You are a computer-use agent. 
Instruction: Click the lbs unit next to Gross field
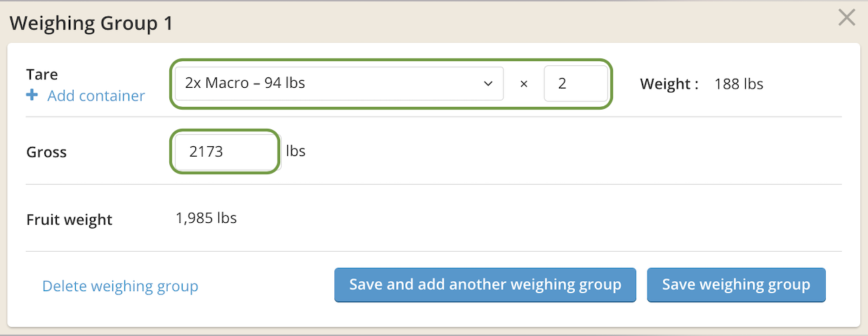coord(296,151)
